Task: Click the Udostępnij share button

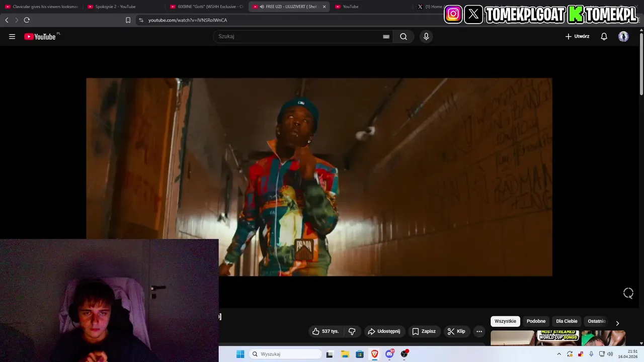Action: (384, 331)
